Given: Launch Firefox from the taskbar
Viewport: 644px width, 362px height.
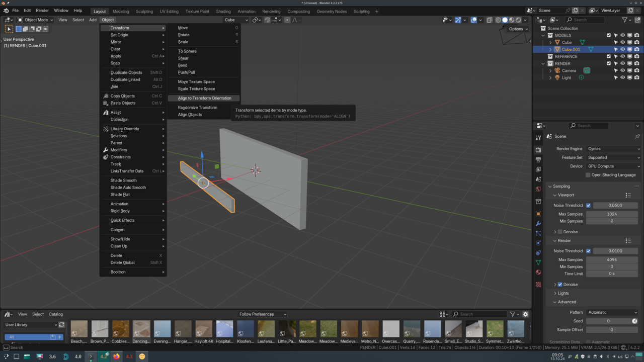Looking at the screenshot, I should (116, 356).
